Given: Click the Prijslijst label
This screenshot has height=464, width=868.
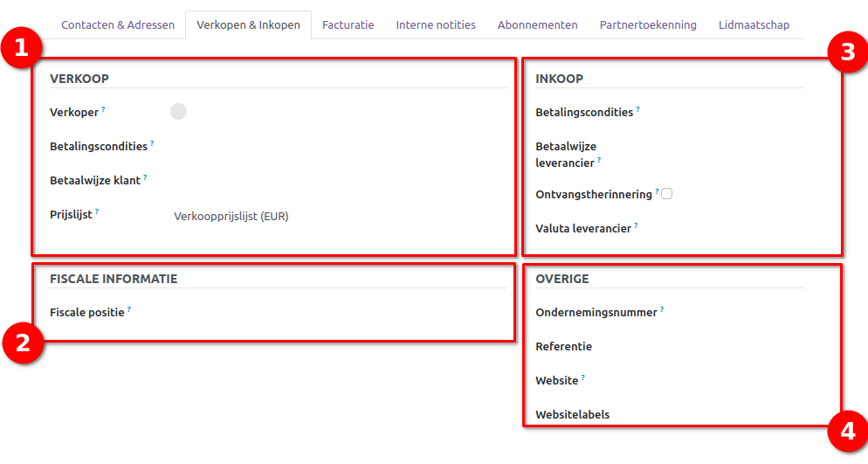Looking at the screenshot, I should [x=71, y=215].
